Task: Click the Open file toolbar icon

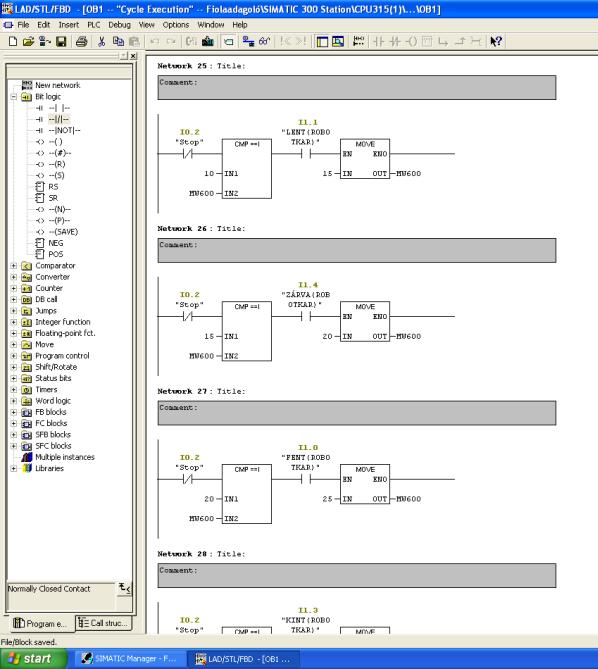Action: click(x=28, y=41)
